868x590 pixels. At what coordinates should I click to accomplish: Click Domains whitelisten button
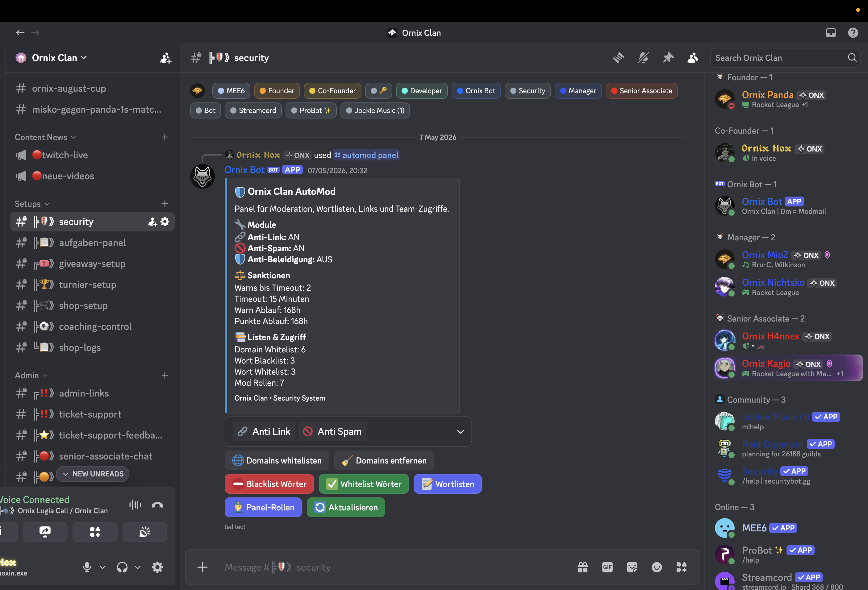click(277, 460)
